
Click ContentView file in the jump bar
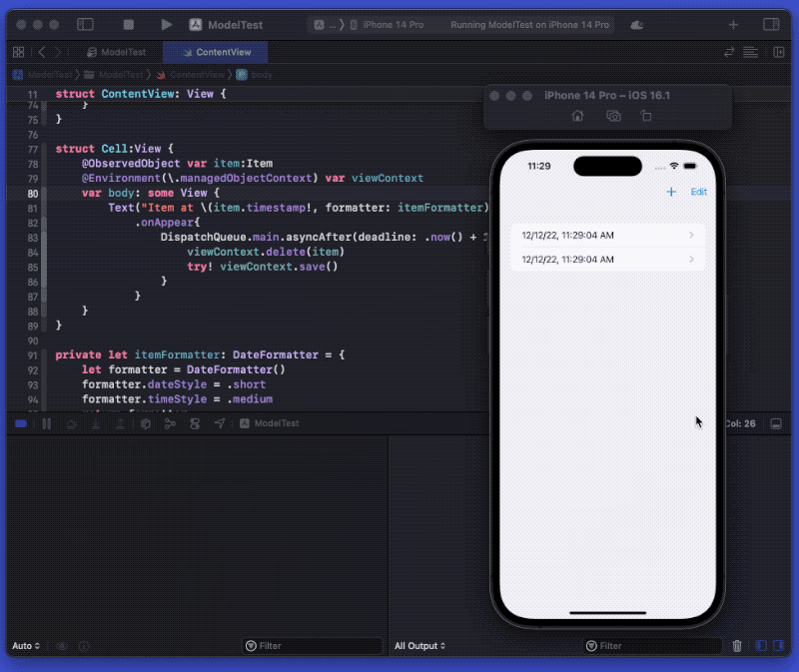(x=191, y=74)
